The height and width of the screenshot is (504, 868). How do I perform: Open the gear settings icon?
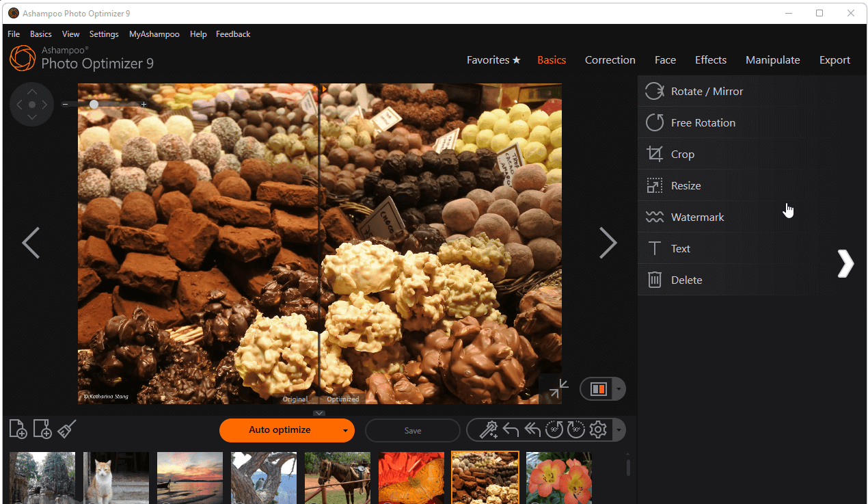tap(598, 430)
